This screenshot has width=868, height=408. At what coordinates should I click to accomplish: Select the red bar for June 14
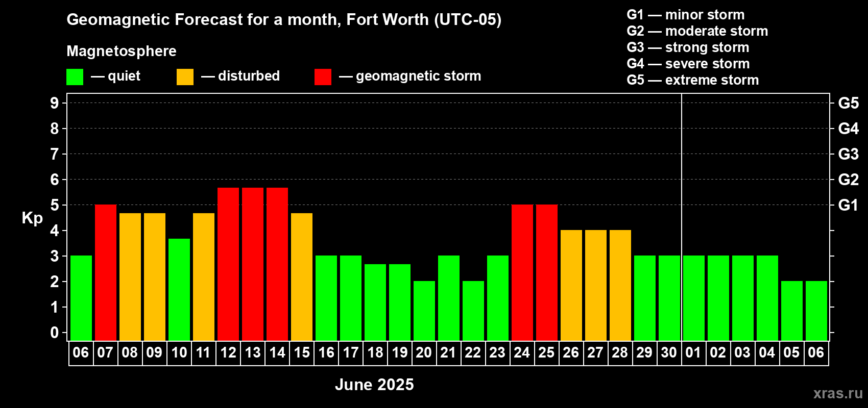tap(277, 264)
